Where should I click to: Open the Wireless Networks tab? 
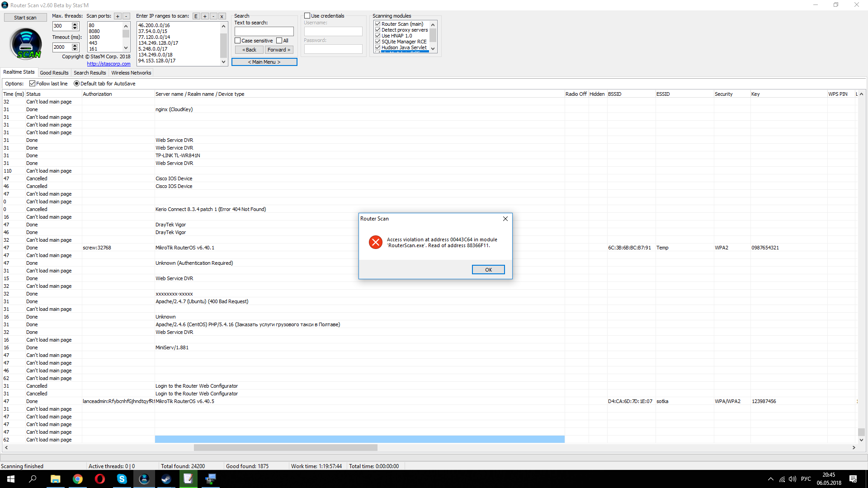coord(131,73)
